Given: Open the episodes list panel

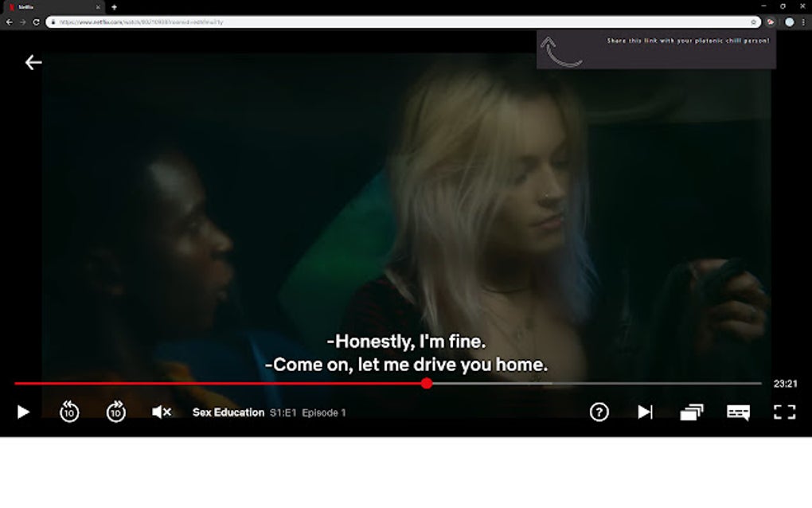Looking at the screenshot, I should [692, 412].
